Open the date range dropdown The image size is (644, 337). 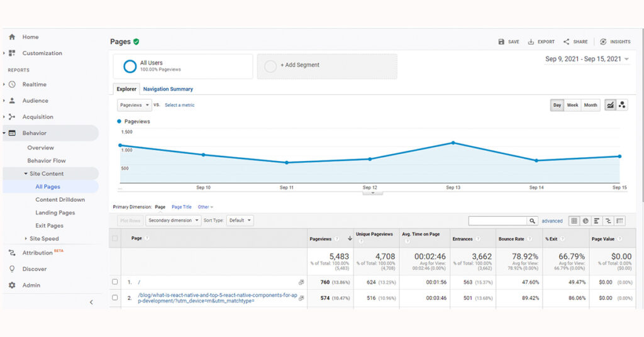click(587, 59)
